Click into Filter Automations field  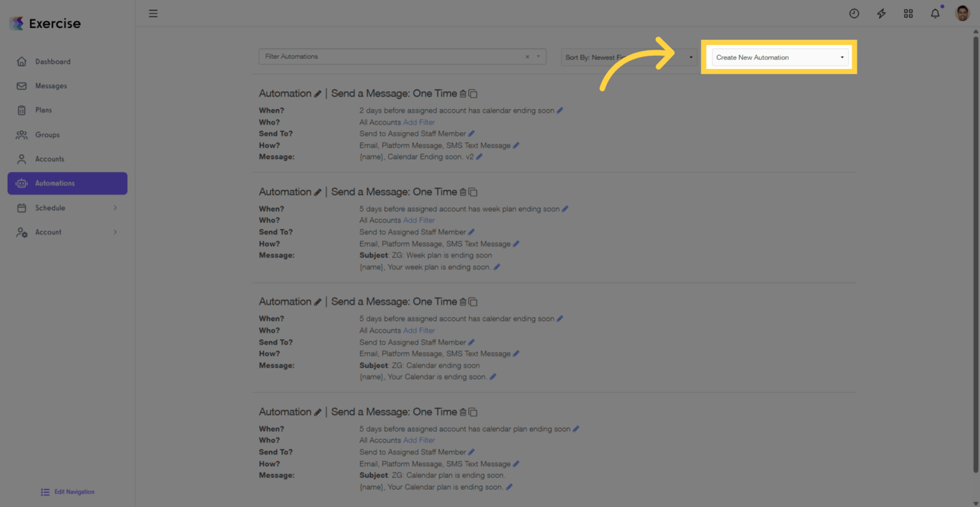coord(391,57)
